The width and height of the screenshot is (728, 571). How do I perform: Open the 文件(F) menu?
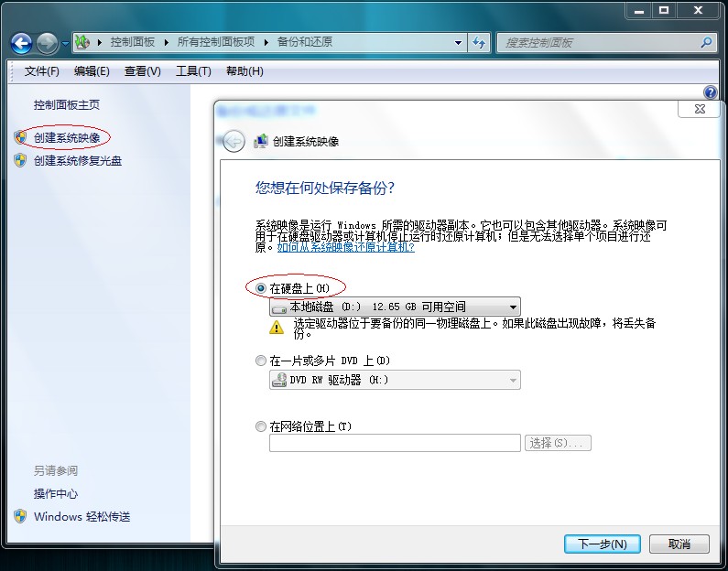42,71
